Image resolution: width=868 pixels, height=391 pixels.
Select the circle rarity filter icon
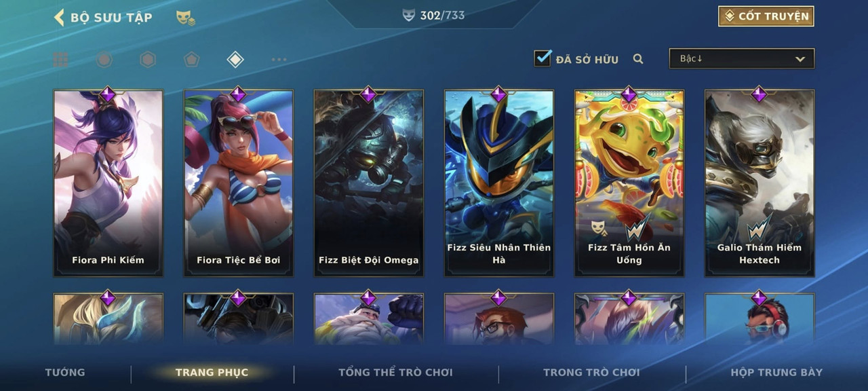coord(104,60)
